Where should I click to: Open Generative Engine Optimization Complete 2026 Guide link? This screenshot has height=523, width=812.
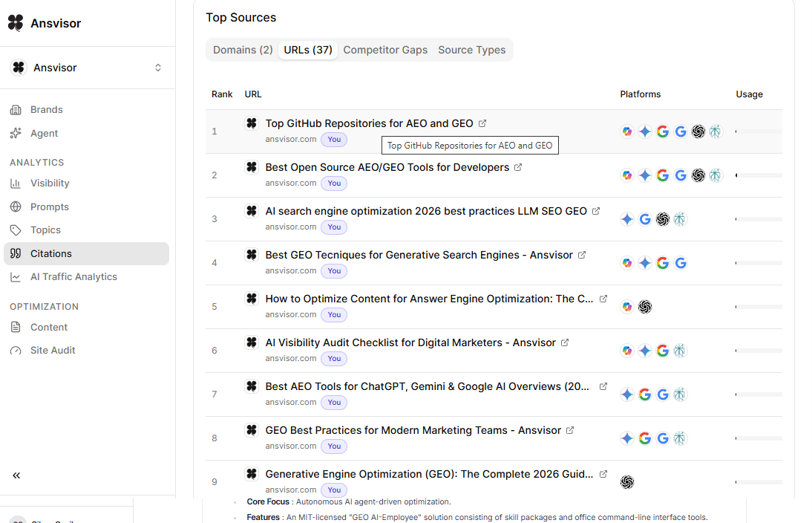(429, 474)
